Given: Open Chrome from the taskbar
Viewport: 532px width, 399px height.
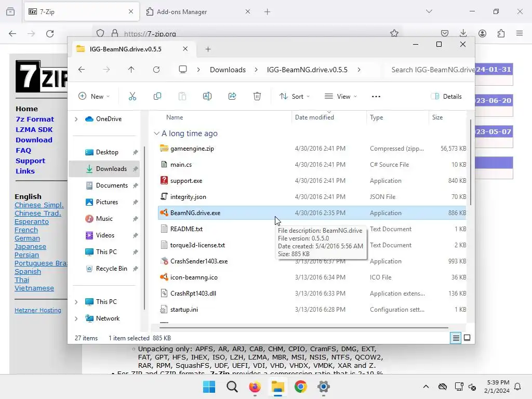Looking at the screenshot, I should 301,387.
